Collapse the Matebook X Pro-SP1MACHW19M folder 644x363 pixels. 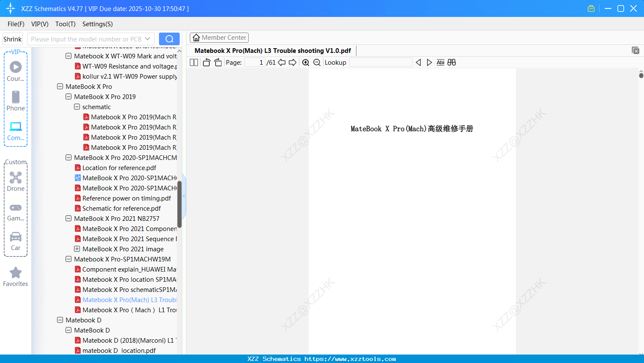(x=69, y=259)
